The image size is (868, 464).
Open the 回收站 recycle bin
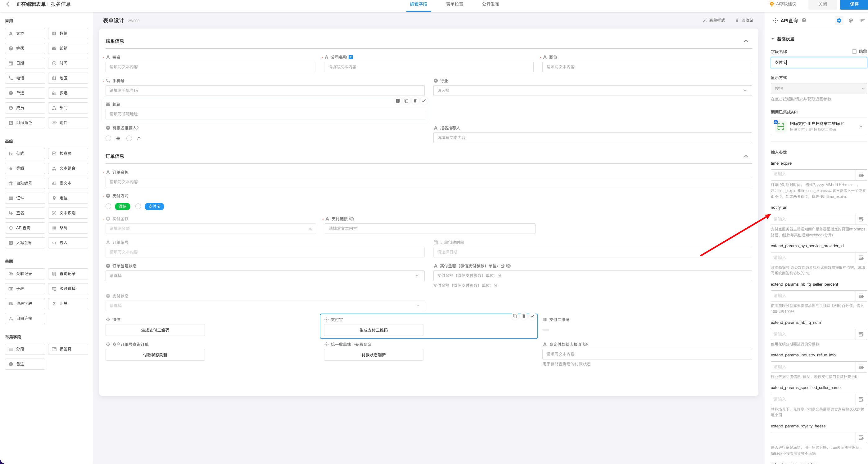click(x=744, y=20)
